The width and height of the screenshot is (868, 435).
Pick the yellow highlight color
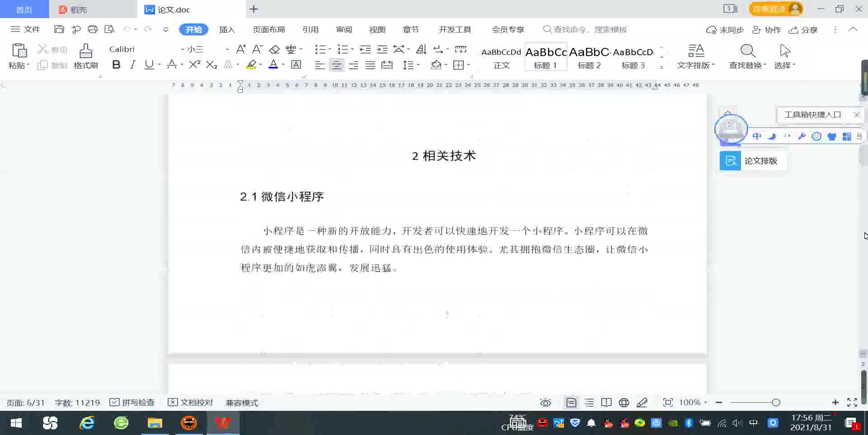[251, 65]
